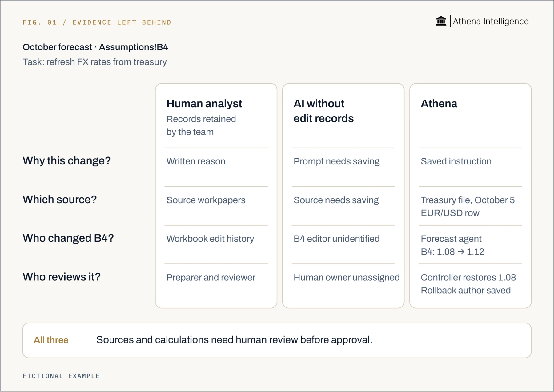Click the 'Workbook edit history' cell
The width and height of the screenshot is (554, 392).
pyautogui.click(x=210, y=239)
